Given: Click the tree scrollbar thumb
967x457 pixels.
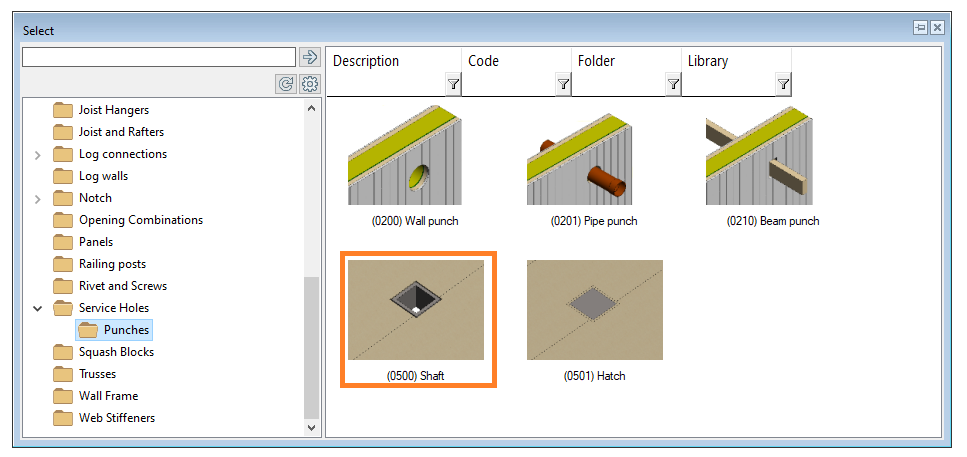Looking at the screenshot, I should pyautogui.click(x=311, y=347).
